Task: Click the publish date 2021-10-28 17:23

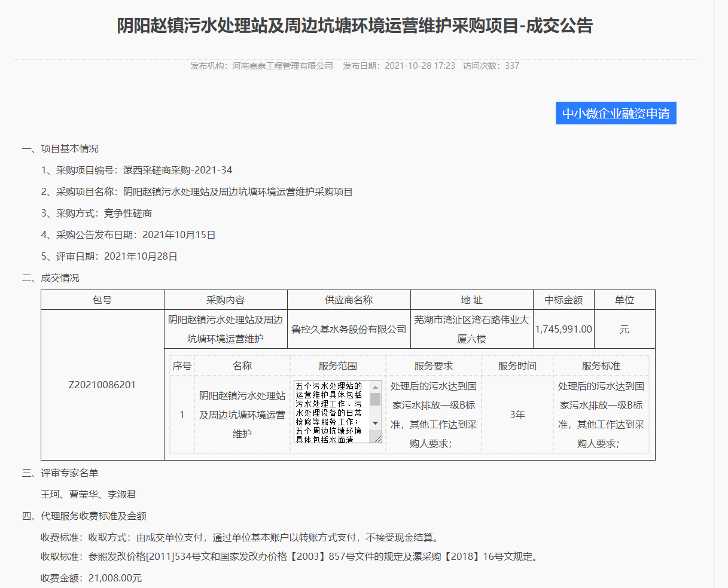Action: click(x=419, y=66)
